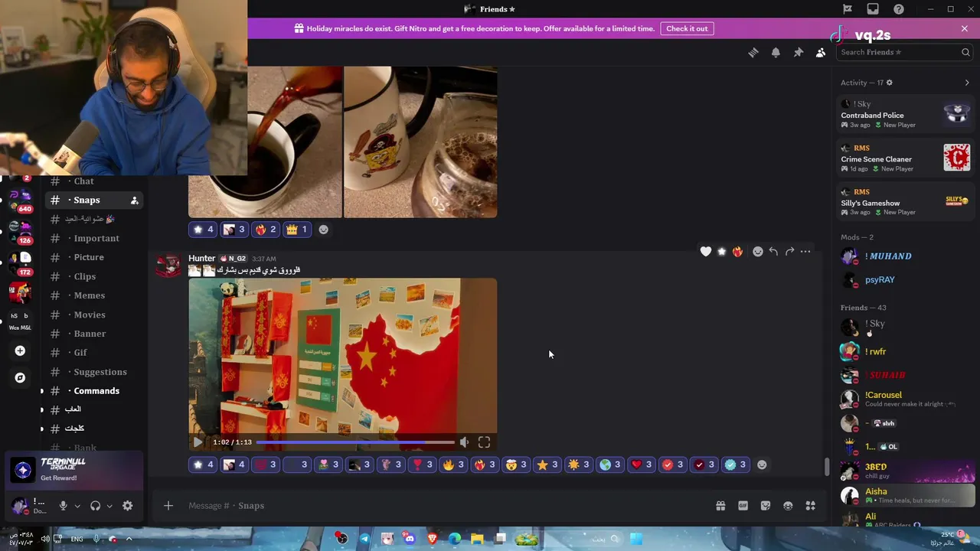
Task: Open the Discord inbox icon
Action: (873, 9)
